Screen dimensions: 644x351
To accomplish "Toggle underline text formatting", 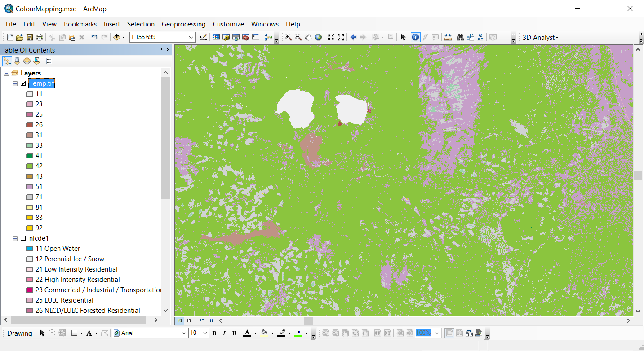I will click(x=234, y=333).
